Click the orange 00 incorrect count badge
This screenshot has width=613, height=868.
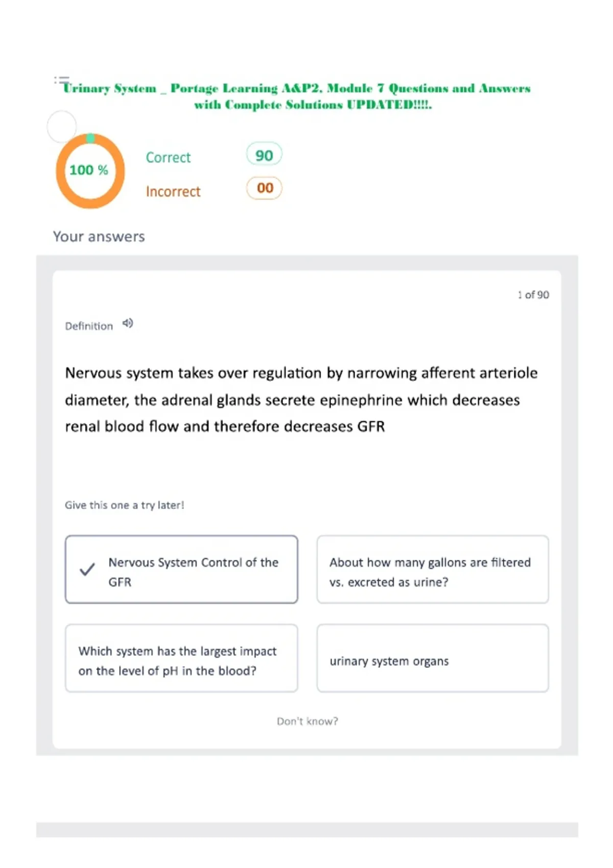pos(264,188)
